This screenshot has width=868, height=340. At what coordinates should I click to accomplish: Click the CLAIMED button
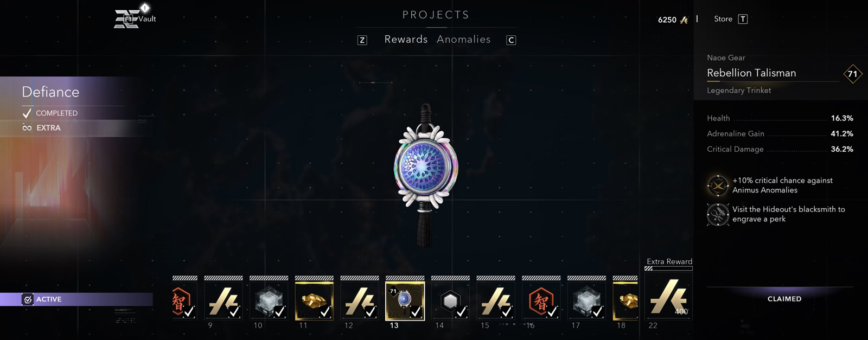[784, 299]
